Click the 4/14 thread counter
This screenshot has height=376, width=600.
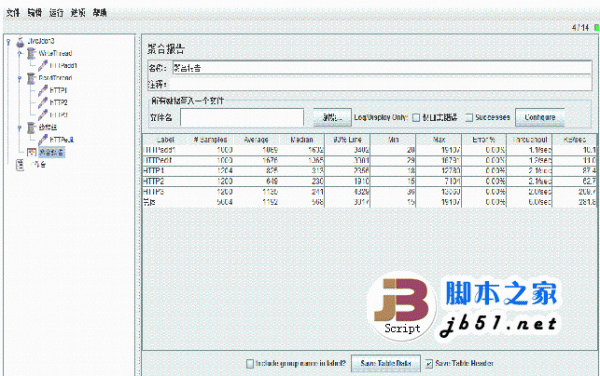pos(580,28)
